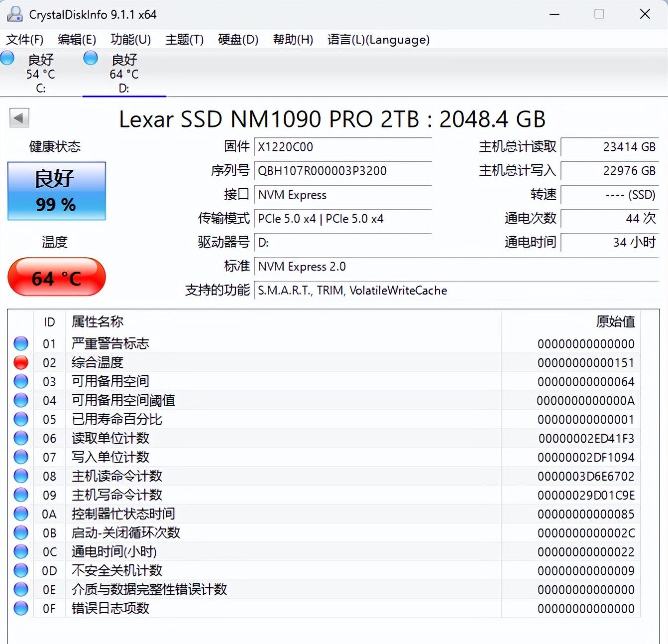Select the firmware field X1220C00

(342, 147)
